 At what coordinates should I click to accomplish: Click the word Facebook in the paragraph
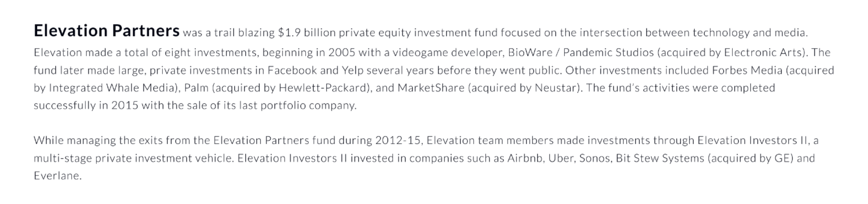pyautogui.click(x=292, y=70)
